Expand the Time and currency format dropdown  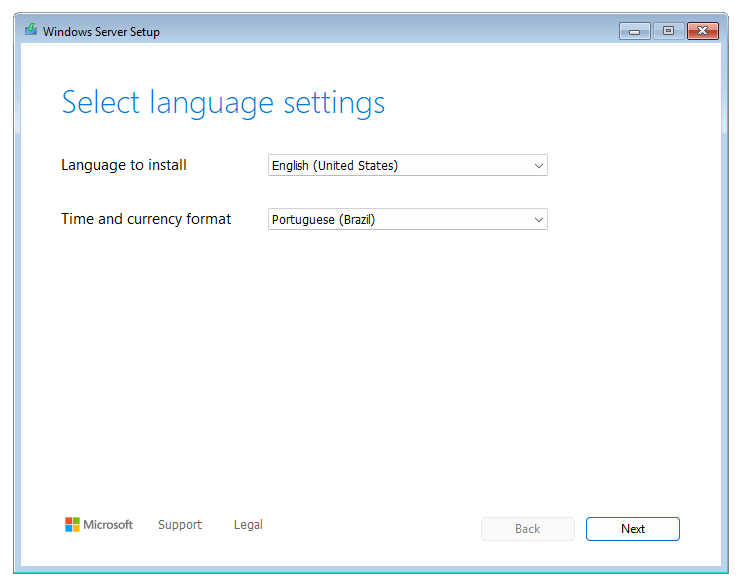[407, 219]
